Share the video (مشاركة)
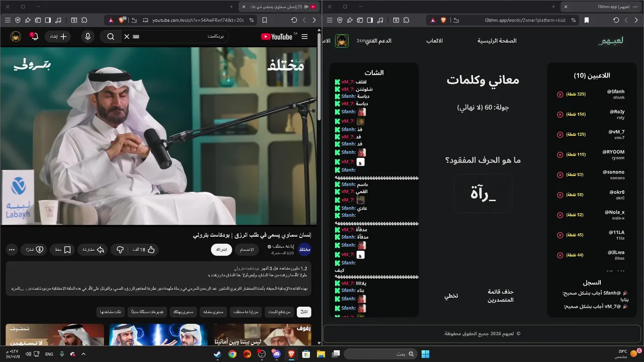This screenshot has height=362, width=644. coord(93,249)
